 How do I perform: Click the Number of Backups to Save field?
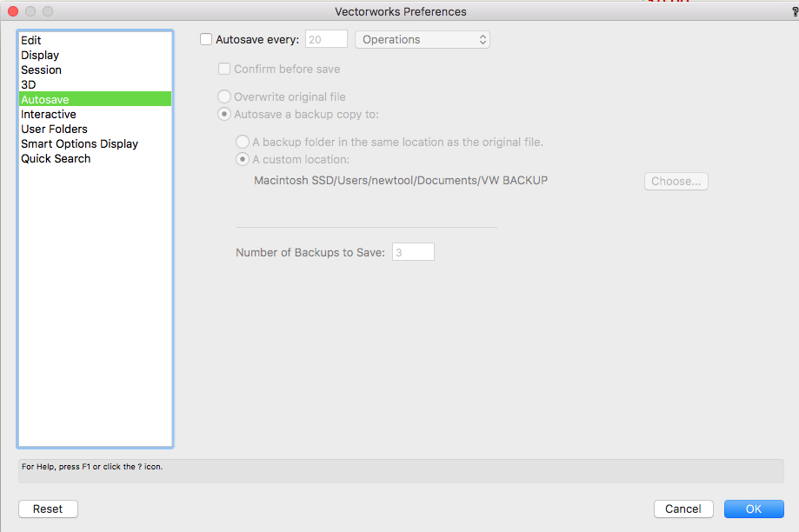point(413,252)
